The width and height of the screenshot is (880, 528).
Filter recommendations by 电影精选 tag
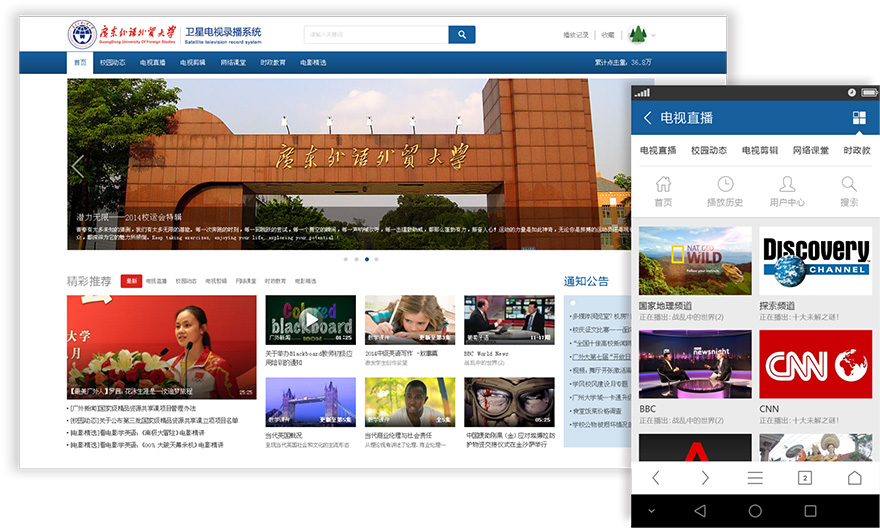click(x=305, y=281)
